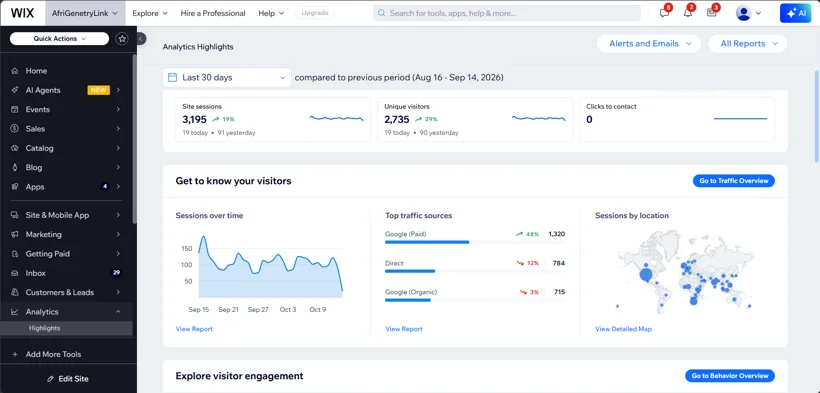The image size is (820, 393).
Task: Click the plus icon for Add More Tools
Action: coord(15,354)
